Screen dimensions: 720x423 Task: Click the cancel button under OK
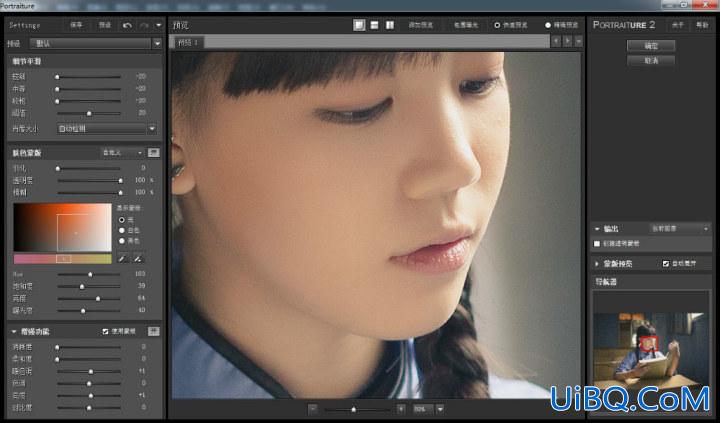coord(651,60)
